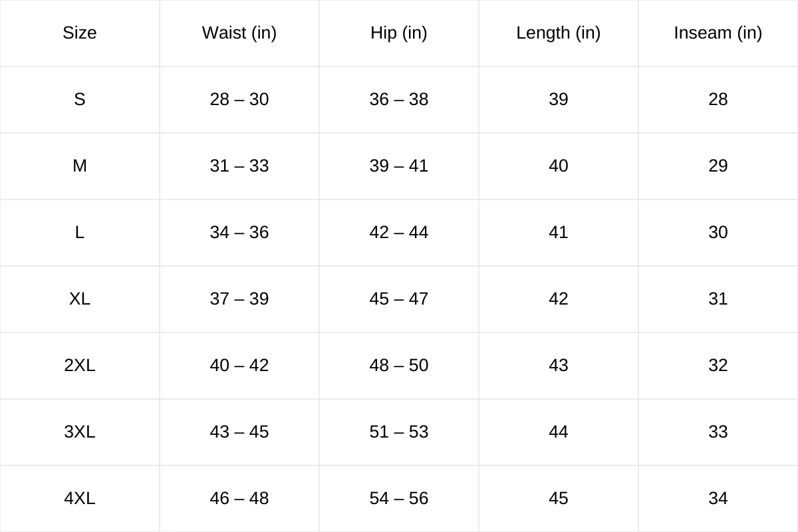Select the 48 – 50 hip cell
Viewport: 798px width, 532px height.
pyautogui.click(x=399, y=365)
